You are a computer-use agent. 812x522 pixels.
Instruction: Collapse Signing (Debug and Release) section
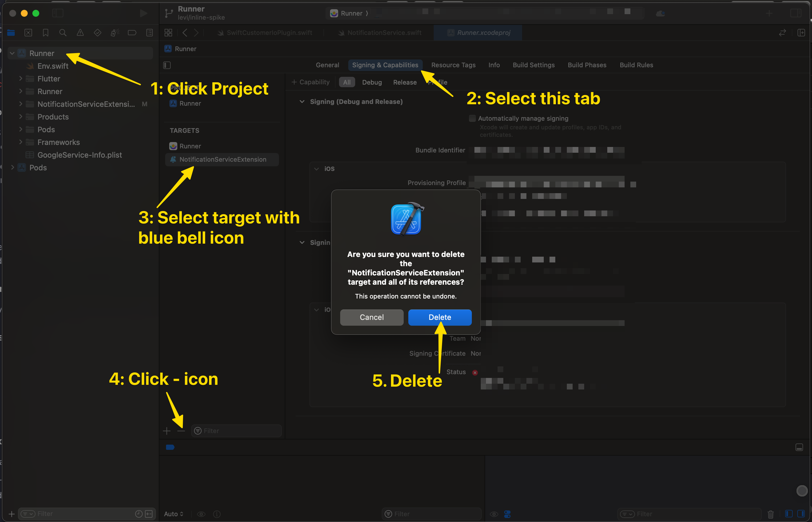[302, 102]
